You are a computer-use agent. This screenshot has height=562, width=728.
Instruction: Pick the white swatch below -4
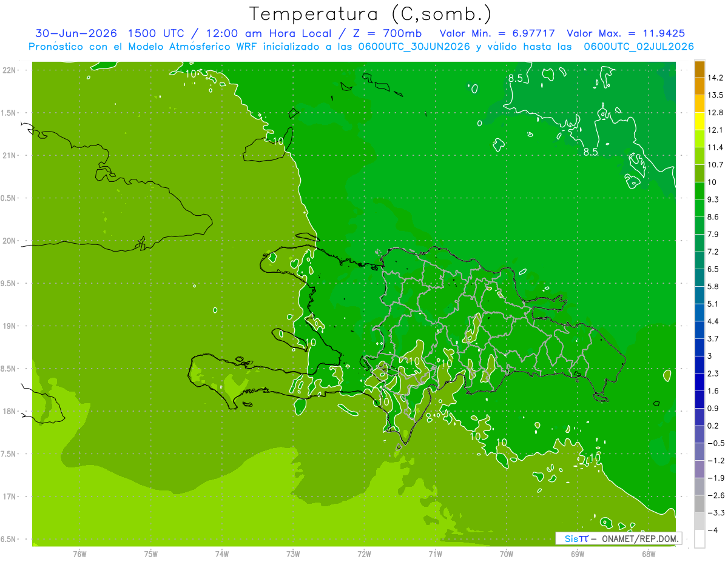click(x=699, y=538)
